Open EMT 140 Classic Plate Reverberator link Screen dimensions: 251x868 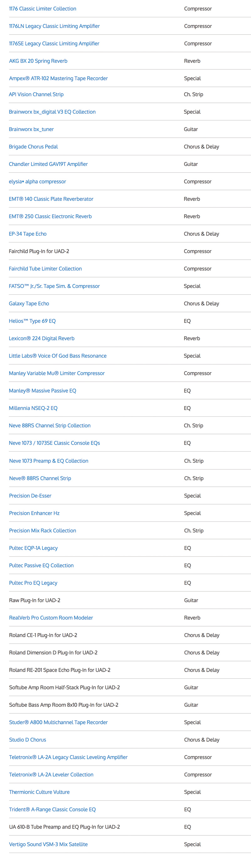coord(51,199)
